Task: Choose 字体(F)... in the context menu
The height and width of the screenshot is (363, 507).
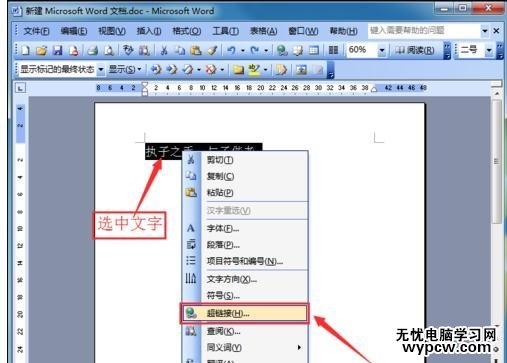Action: (245, 228)
